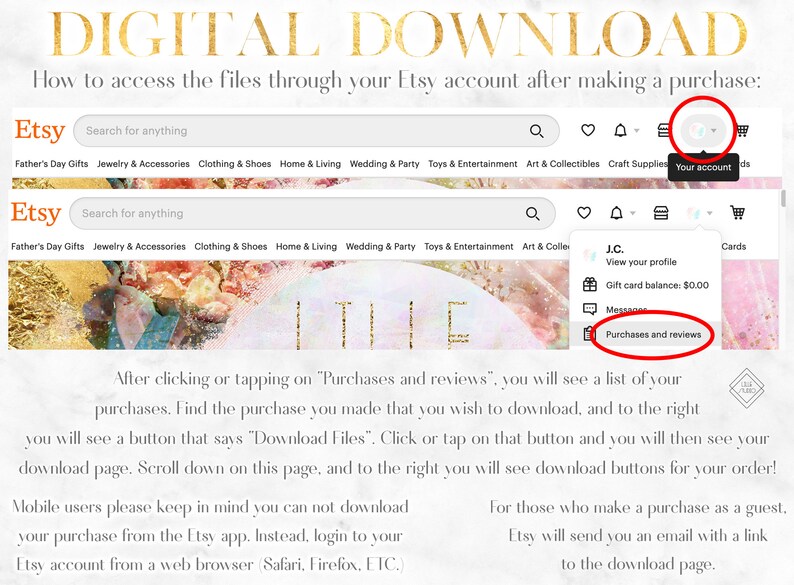The image size is (794, 585).
Task: Click gift box icon in account menu
Action: (x=589, y=285)
